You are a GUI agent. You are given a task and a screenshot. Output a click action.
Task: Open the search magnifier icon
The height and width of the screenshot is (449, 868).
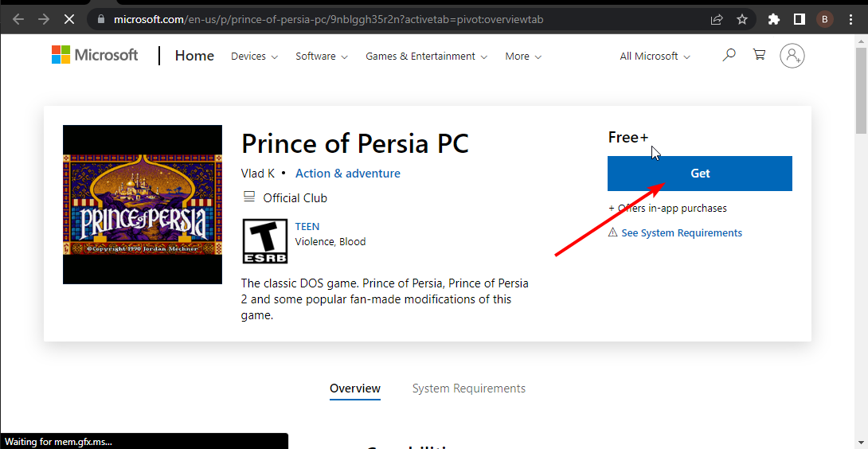coord(729,55)
